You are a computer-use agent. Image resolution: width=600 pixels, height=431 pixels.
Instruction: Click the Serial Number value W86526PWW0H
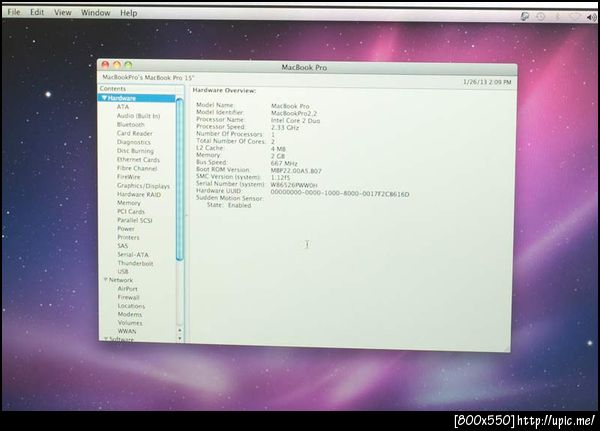click(x=294, y=185)
